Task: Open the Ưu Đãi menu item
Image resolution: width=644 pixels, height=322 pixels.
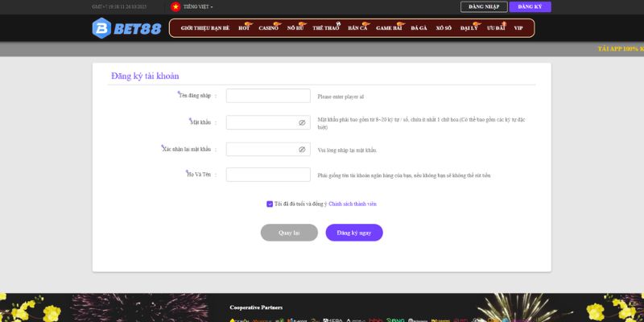Action: click(x=496, y=28)
